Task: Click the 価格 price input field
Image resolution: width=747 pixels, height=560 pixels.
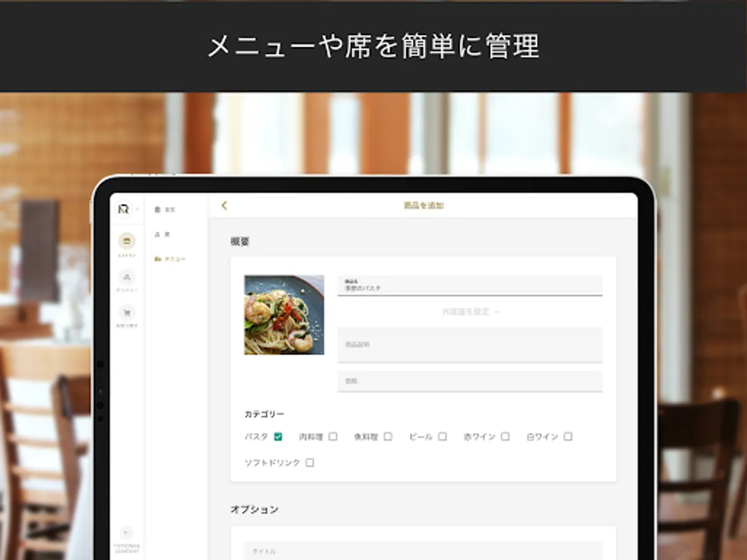Action: pyautogui.click(x=470, y=381)
